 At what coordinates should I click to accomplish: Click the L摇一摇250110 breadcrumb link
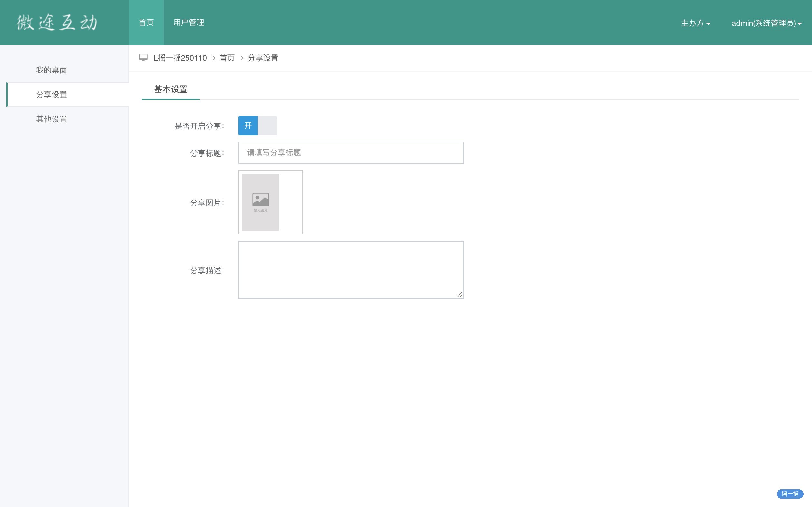(180, 58)
